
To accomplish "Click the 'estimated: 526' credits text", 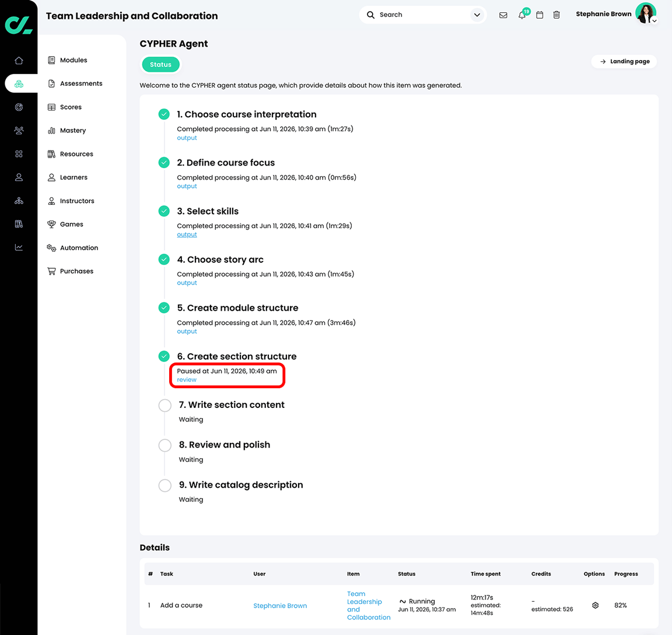I will point(552,609).
